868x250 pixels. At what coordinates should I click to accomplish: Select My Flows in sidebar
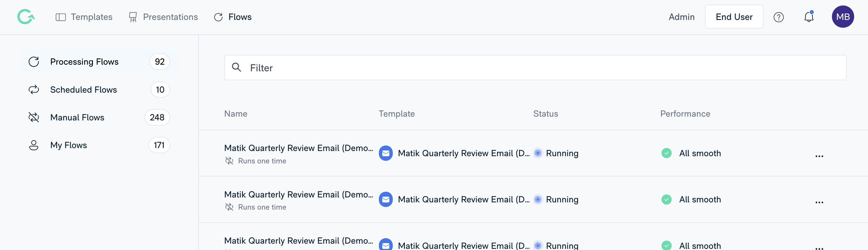[x=99, y=145]
